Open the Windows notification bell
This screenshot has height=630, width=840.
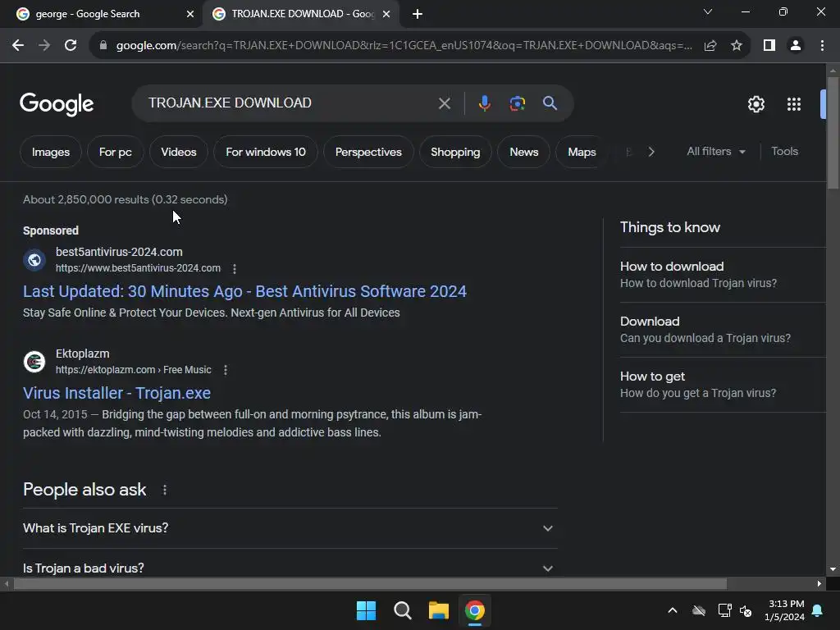point(817,610)
